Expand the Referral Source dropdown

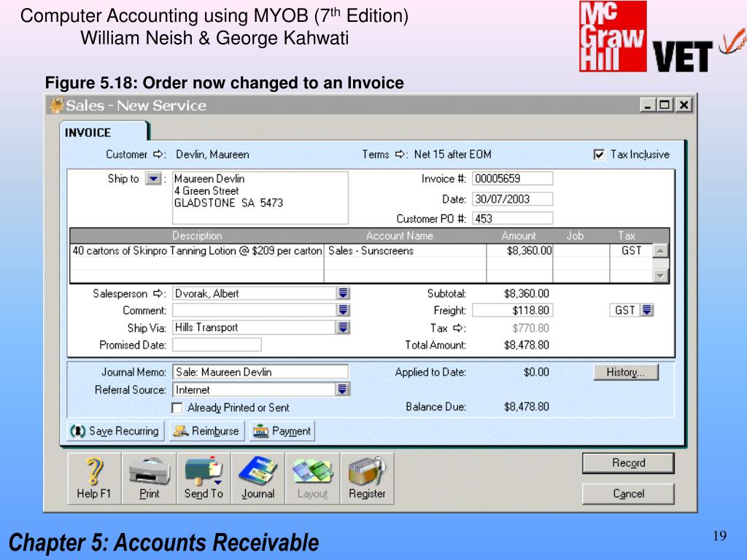click(x=342, y=389)
